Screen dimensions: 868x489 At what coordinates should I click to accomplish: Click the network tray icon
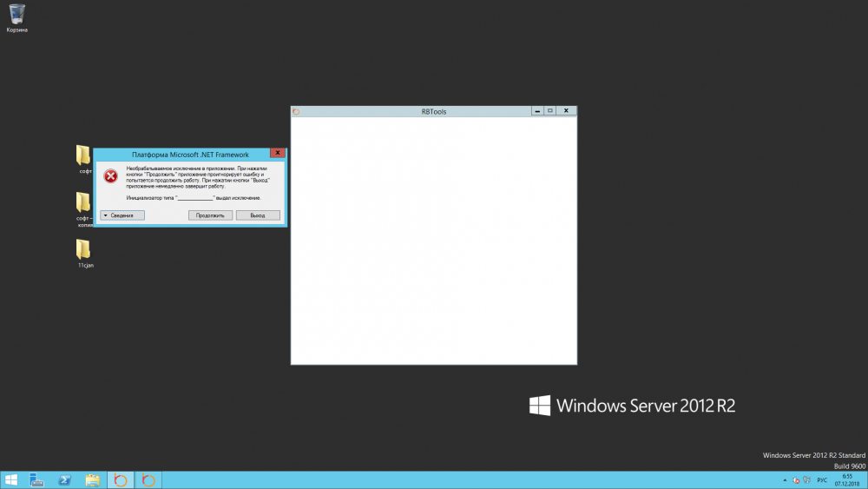click(806, 480)
